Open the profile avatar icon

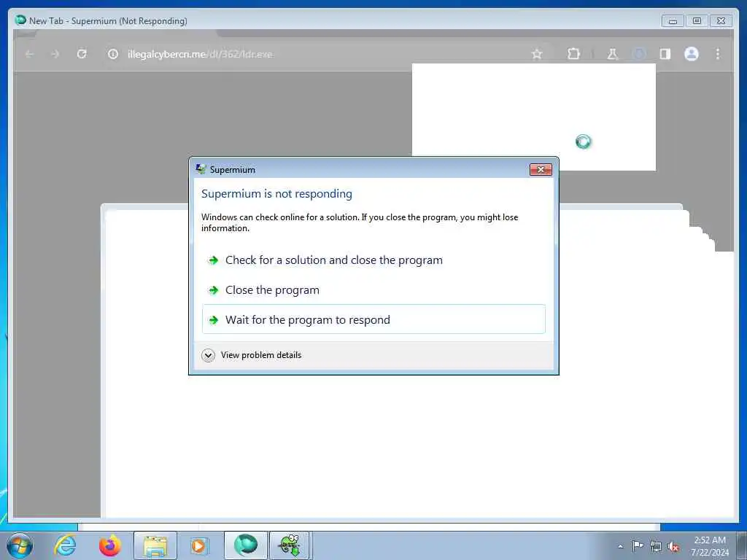tap(692, 54)
